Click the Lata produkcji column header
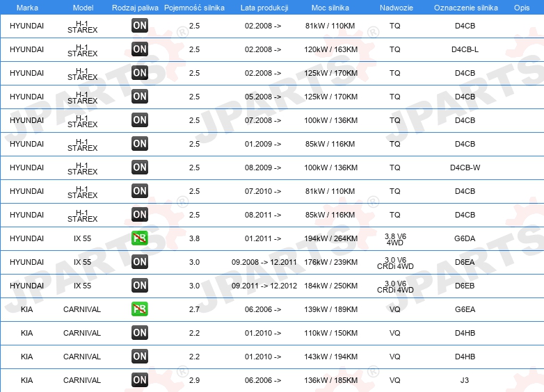Viewport: 544px width, 392px height. 264,8
